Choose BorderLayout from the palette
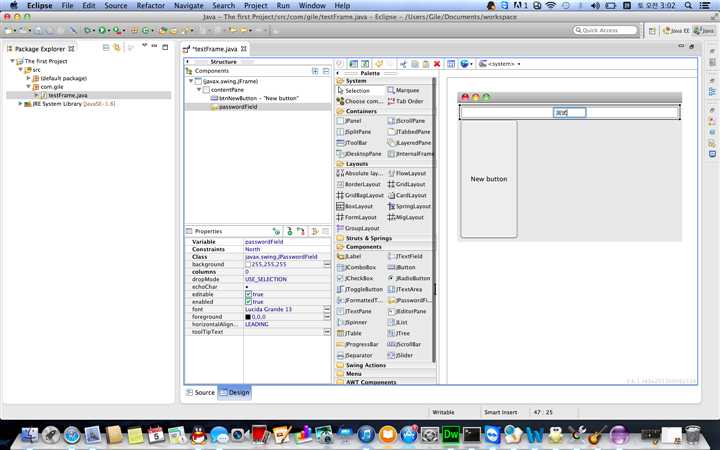The image size is (720, 450). (x=359, y=185)
